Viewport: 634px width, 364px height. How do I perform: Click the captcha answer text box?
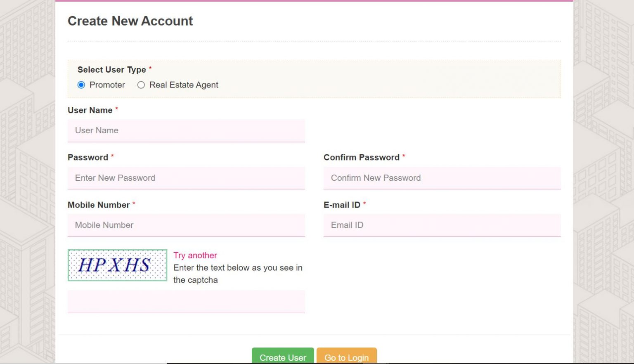coord(186,302)
